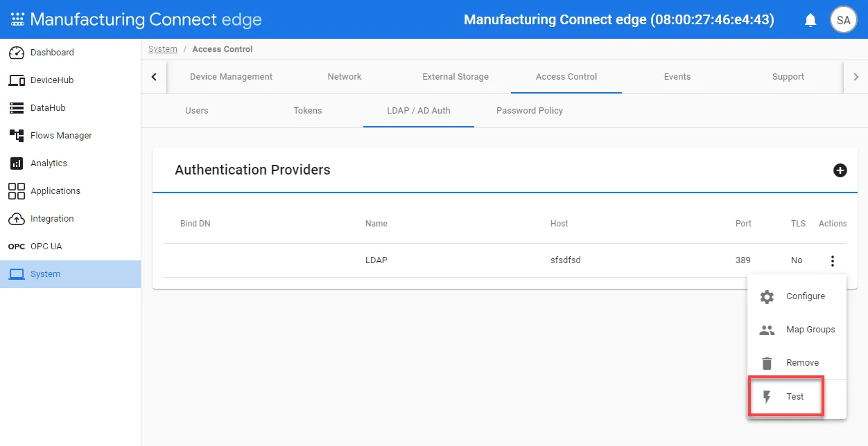Choose Test from the actions menu
The width and height of the screenshot is (868, 446).
pyautogui.click(x=797, y=397)
